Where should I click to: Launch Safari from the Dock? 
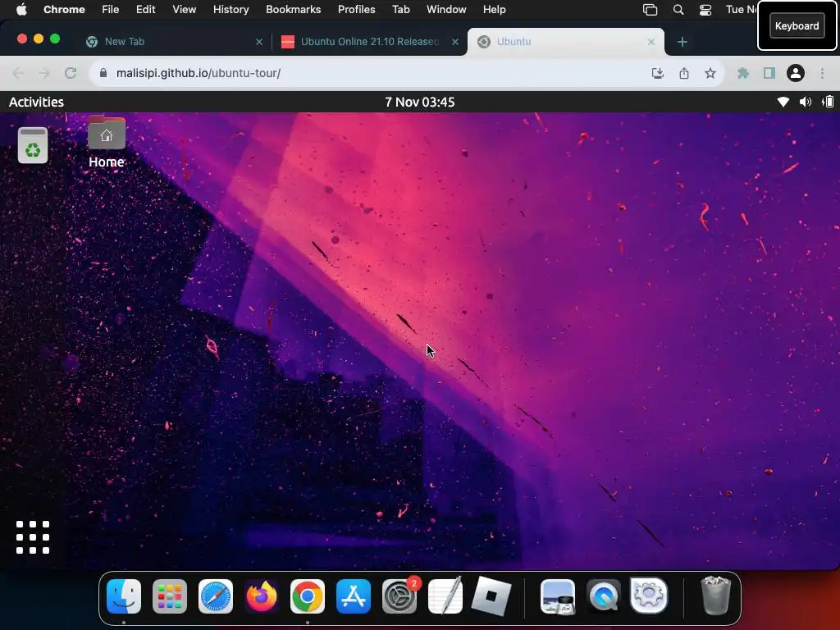coord(216,596)
